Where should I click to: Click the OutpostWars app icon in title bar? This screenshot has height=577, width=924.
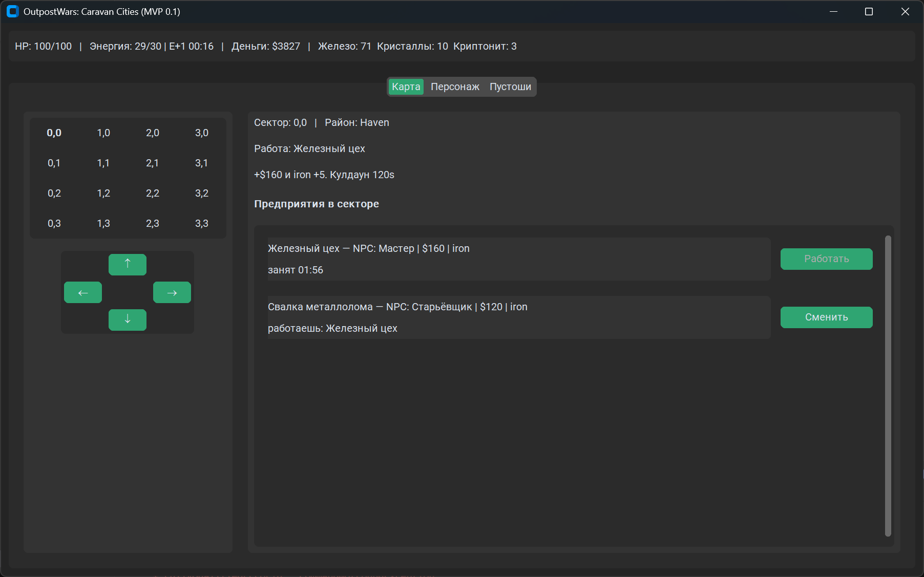pyautogui.click(x=12, y=11)
